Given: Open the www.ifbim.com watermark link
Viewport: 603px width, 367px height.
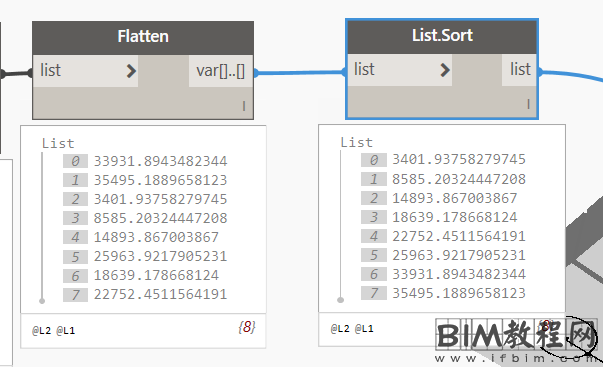Looking at the screenshot, I should point(517,359).
